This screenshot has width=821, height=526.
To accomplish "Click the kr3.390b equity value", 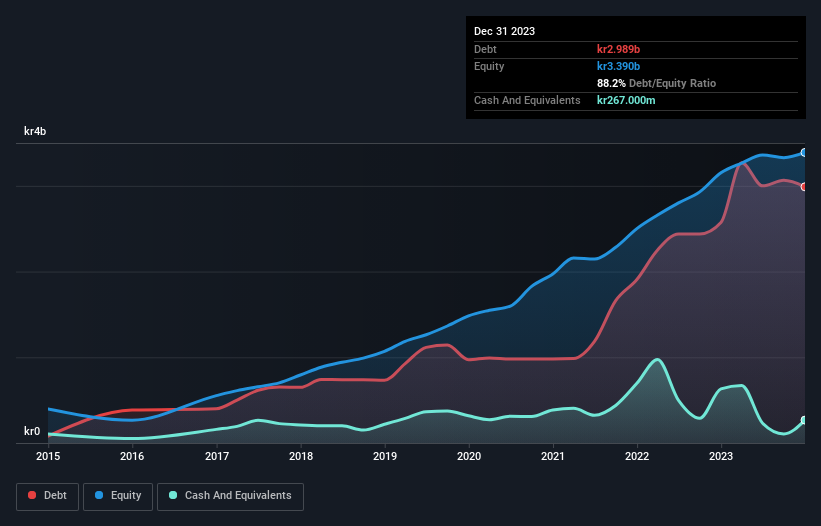I will coord(618,66).
